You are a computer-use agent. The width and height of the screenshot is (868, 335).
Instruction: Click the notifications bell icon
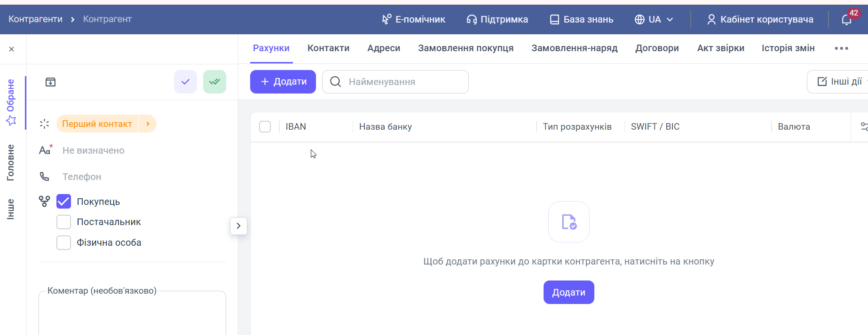(x=846, y=20)
